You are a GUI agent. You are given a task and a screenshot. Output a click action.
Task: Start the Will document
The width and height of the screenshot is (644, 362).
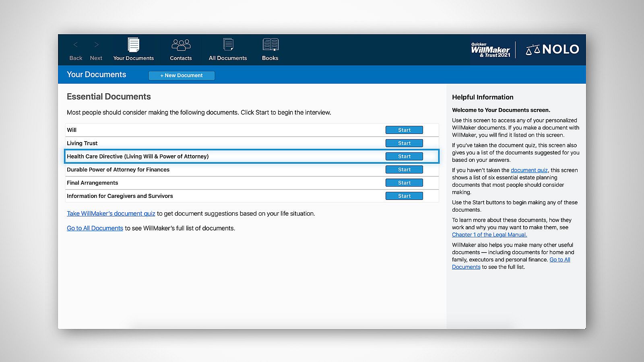click(404, 130)
